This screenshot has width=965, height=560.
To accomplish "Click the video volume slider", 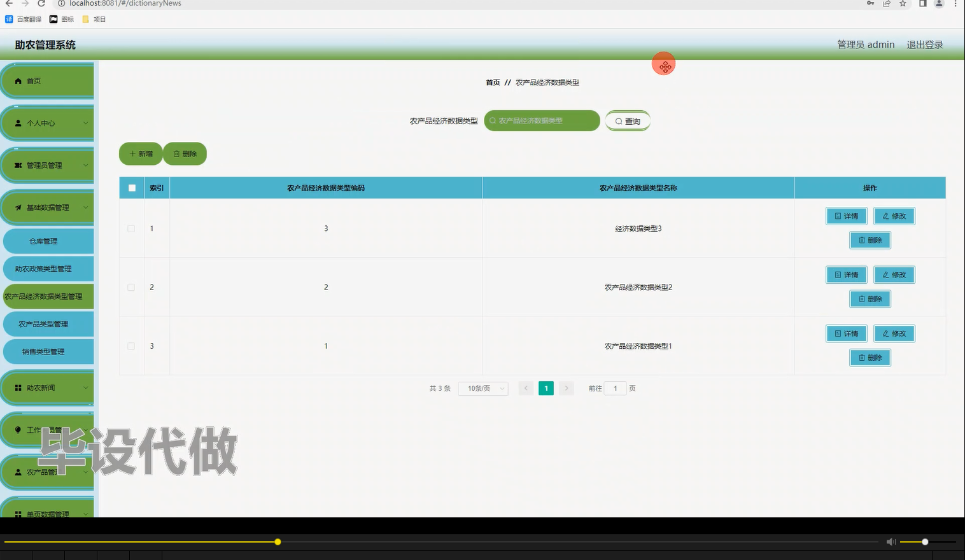I will [x=927, y=542].
